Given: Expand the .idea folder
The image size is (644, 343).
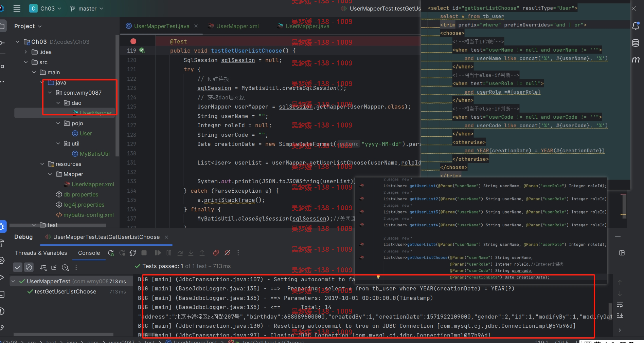Looking at the screenshot, I should (x=26, y=52).
